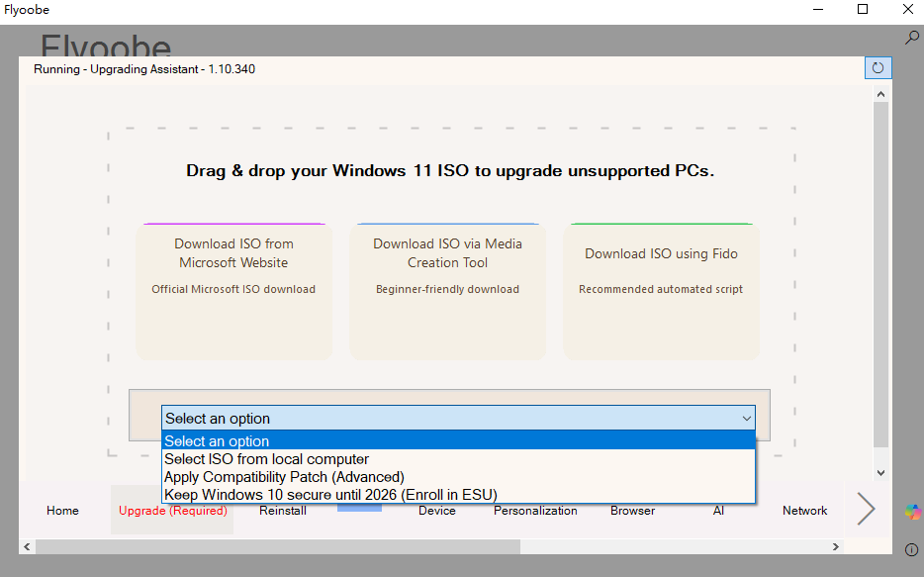This screenshot has height=577, width=924.
Task: Click the Drag & drop ISO heading
Action: (450, 171)
